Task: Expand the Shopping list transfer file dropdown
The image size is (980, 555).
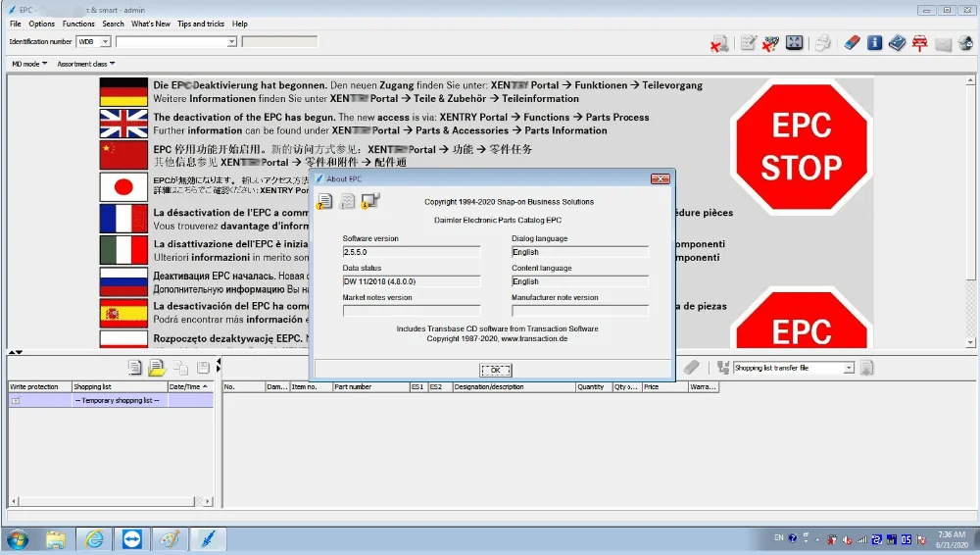Action: click(x=848, y=368)
